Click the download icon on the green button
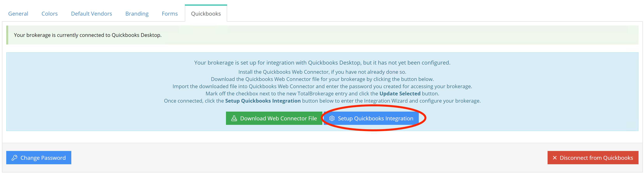 (234, 118)
